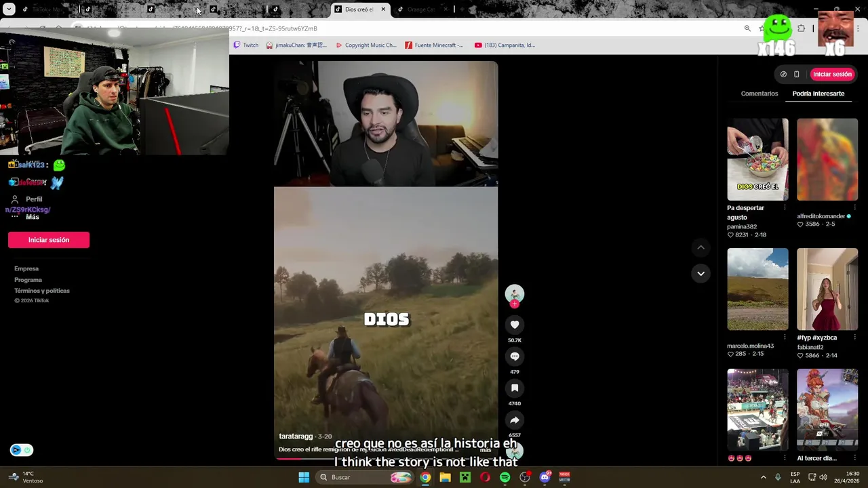The image size is (868, 488).
Task: Select the Podría interesarte tab
Action: click(818, 94)
